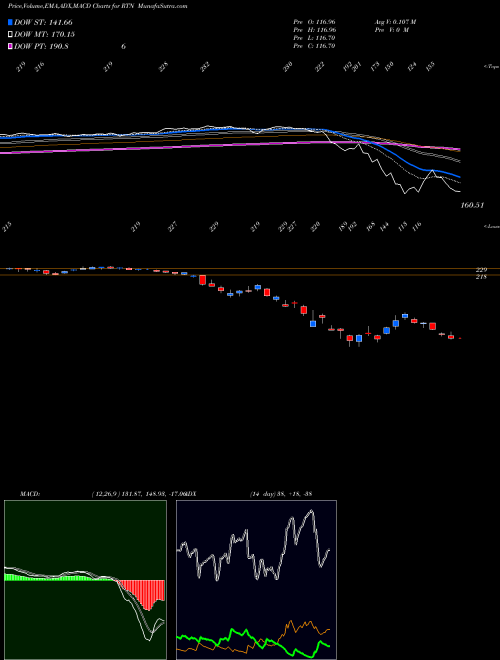Screen dimensions: 500x660
Task: Open the ADX indicator chart panel
Action: [256, 580]
